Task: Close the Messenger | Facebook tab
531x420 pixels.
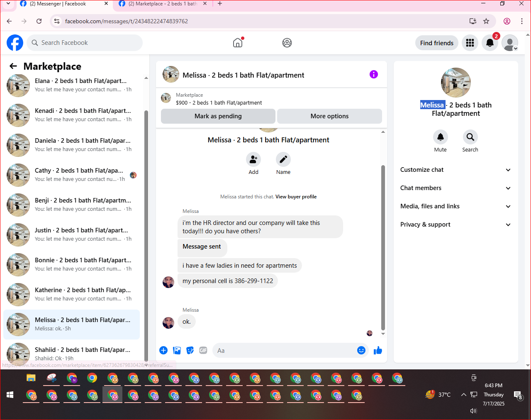Action: click(x=106, y=4)
